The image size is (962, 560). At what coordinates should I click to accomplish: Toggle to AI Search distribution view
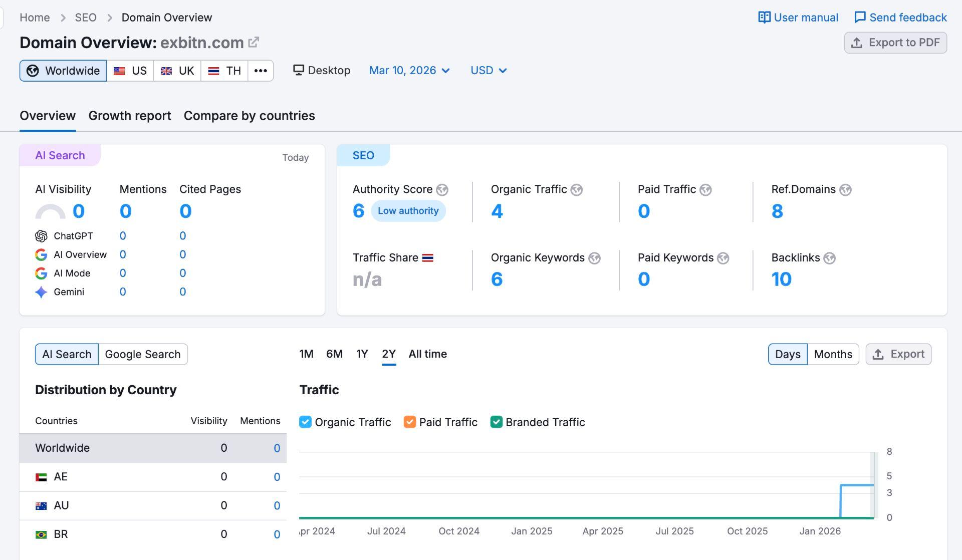(x=67, y=354)
